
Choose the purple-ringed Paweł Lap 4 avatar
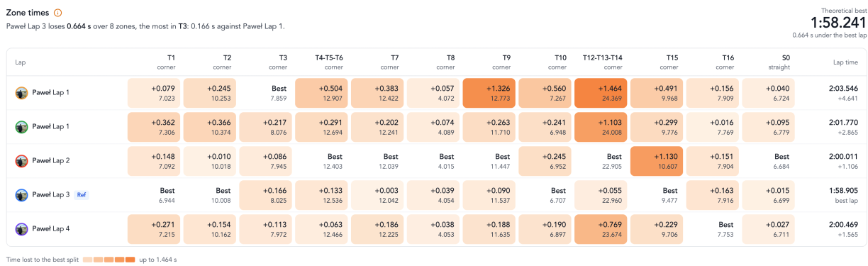point(22,228)
